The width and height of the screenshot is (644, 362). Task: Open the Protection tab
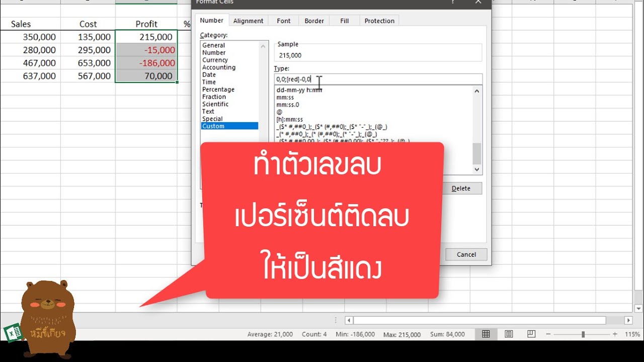pyautogui.click(x=379, y=21)
